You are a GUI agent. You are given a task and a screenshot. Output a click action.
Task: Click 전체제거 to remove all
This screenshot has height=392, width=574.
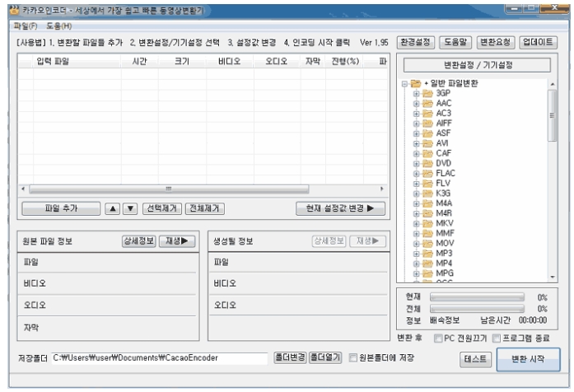point(204,208)
